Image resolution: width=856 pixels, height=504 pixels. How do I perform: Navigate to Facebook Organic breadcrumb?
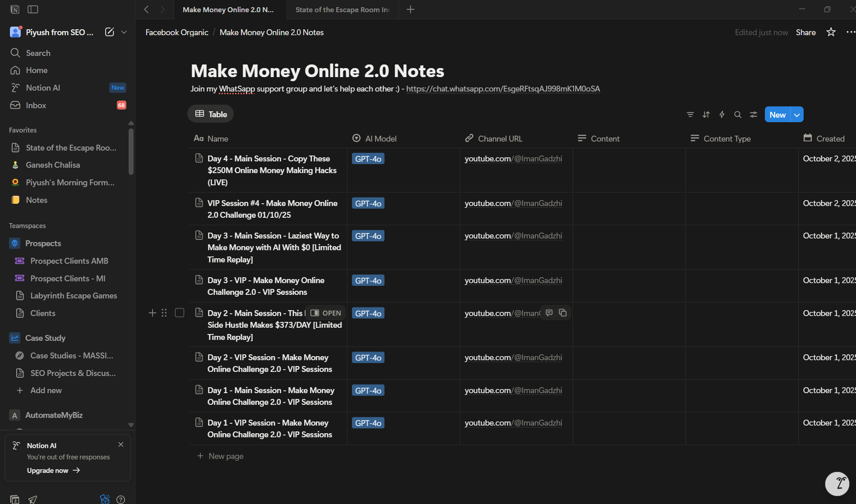click(177, 32)
